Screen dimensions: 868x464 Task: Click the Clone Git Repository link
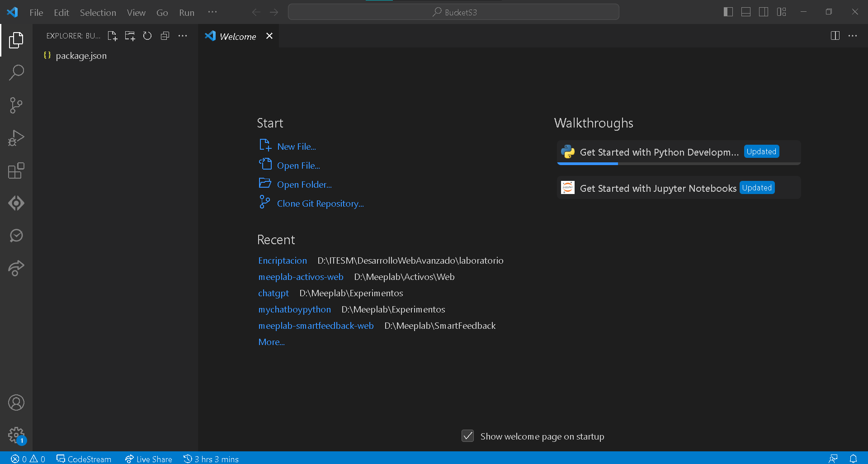320,204
